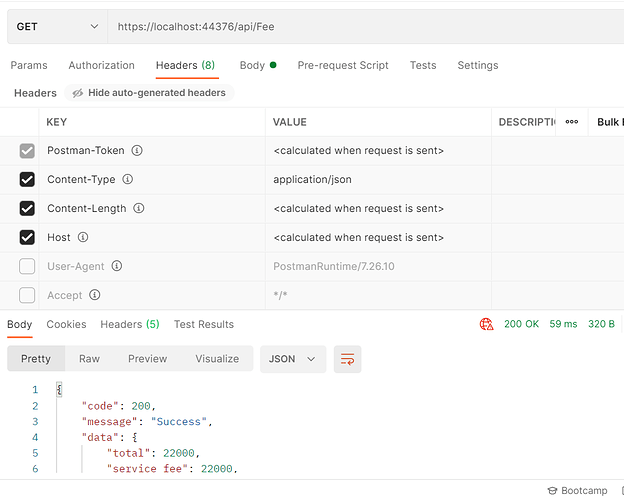This screenshot has width=624, height=500.
Task: Enable the User-Agent header checkbox
Action: point(27,266)
